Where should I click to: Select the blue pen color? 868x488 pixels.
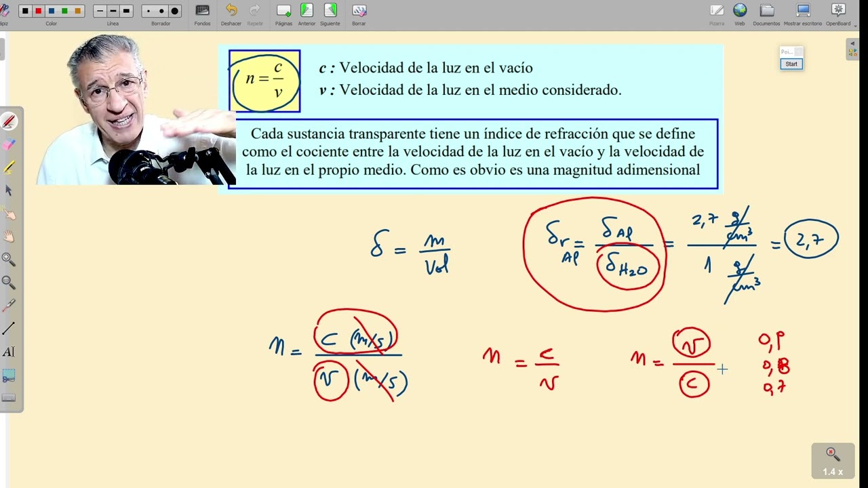coord(52,11)
